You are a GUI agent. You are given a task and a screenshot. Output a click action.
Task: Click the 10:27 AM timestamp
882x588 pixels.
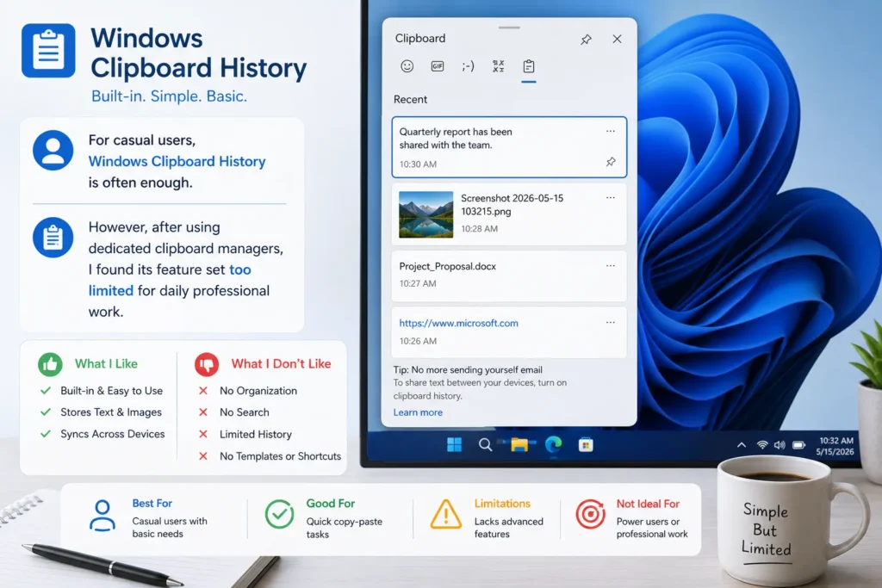point(418,283)
